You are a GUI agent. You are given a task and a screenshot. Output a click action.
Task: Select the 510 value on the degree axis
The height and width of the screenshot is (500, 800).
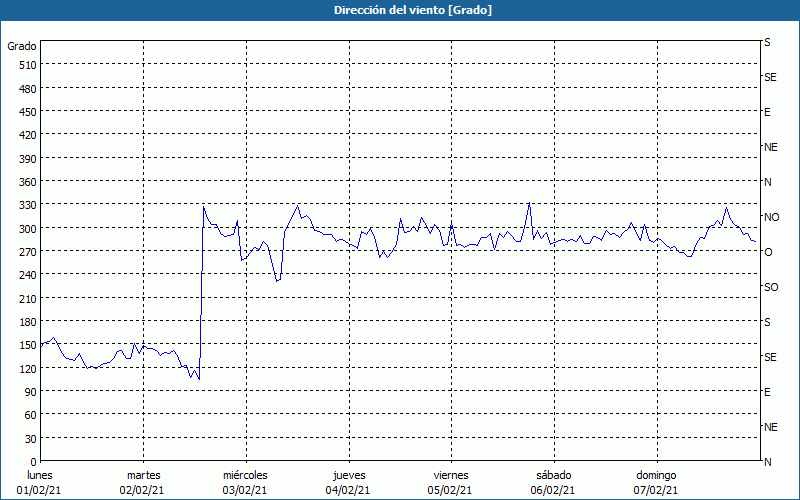click(x=28, y=65)
